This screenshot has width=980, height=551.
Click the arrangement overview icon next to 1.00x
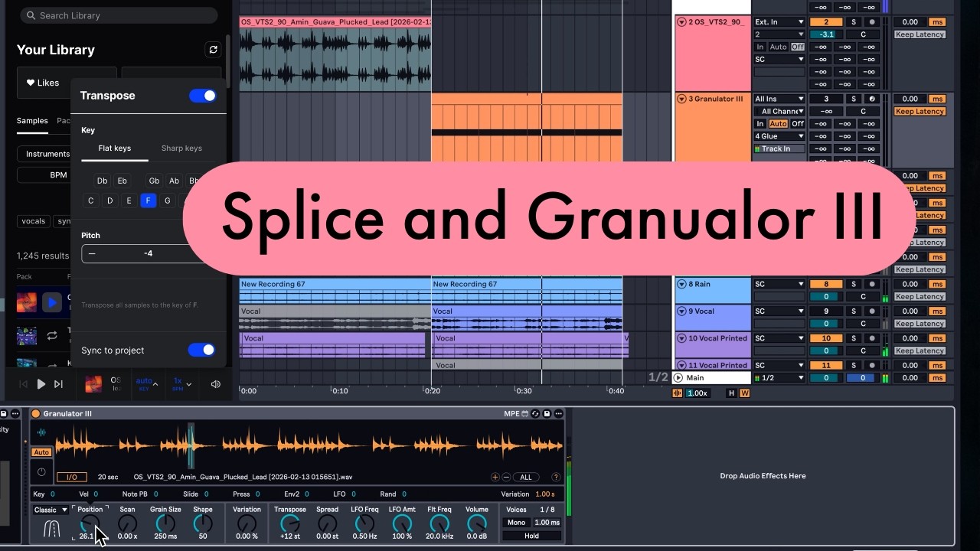tap(677, 393)
